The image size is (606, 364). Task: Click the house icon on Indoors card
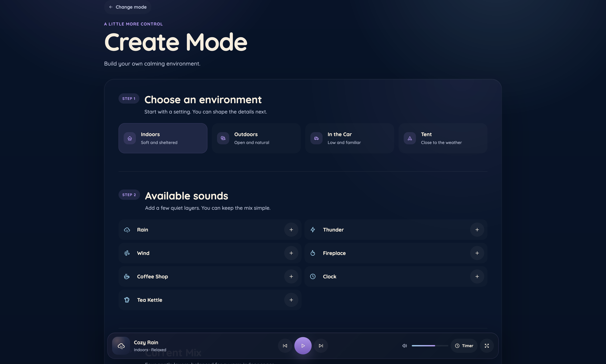[130, 138]
